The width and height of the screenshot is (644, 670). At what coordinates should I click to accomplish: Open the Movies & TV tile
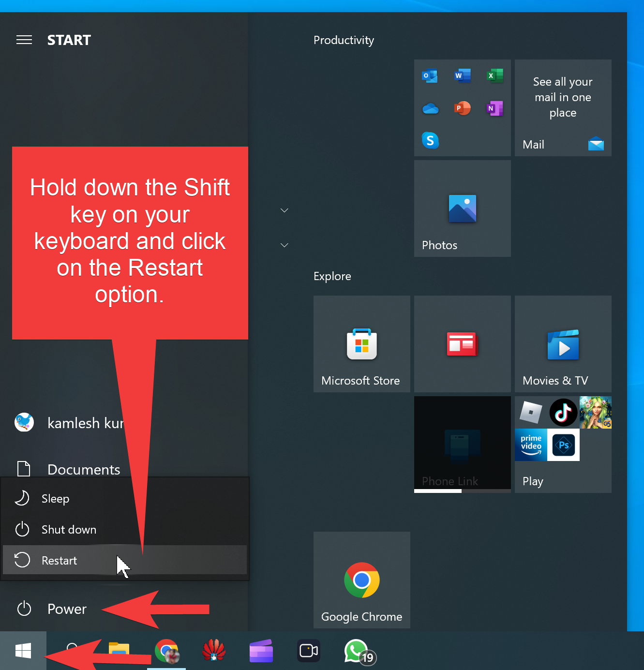coord(563,344)
